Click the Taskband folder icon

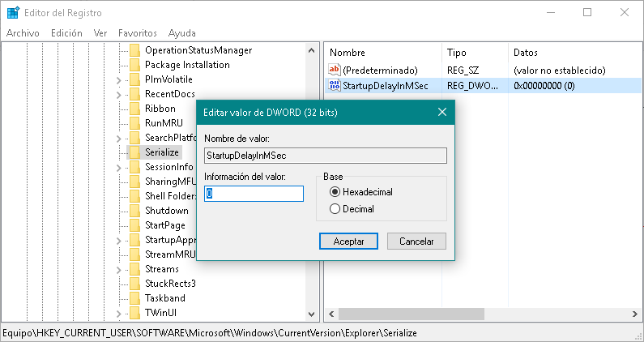click(x=134, y=298)
